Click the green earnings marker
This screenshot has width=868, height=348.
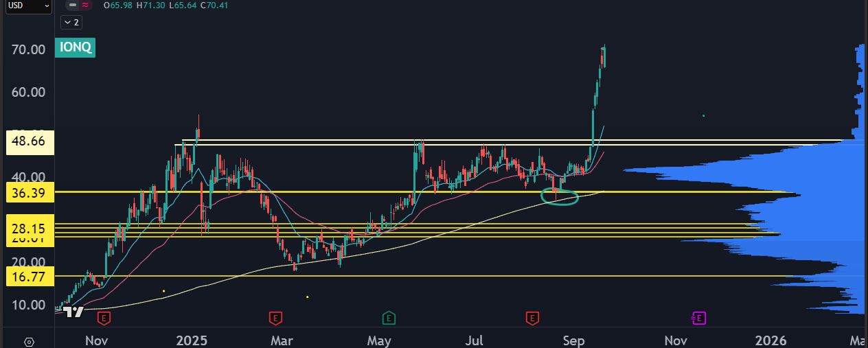click(389, 318)
